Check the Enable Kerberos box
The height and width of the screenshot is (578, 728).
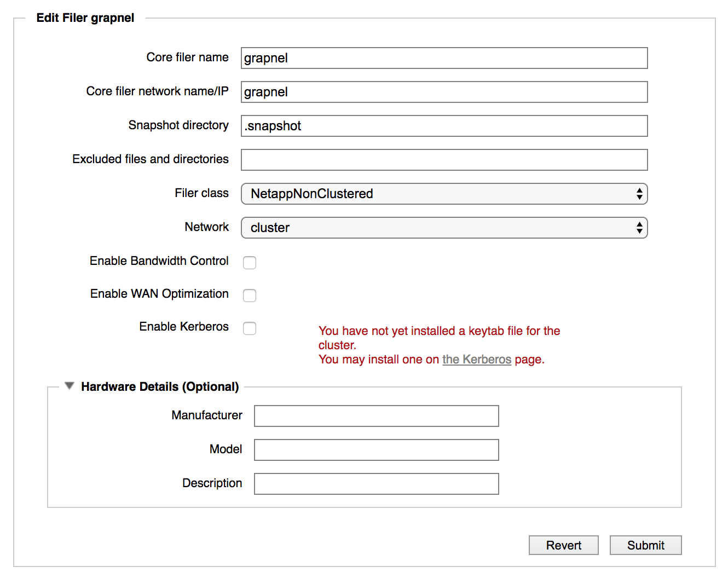[250, 328]
